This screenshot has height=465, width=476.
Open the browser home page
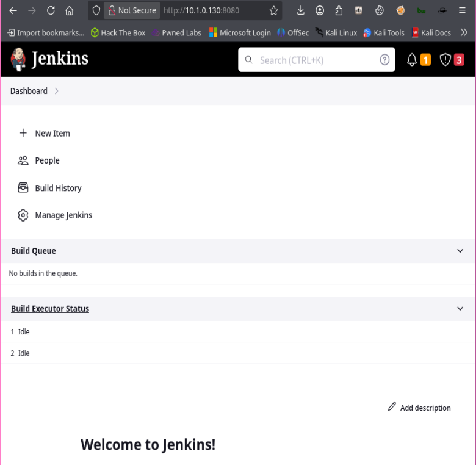coord(70,10)
